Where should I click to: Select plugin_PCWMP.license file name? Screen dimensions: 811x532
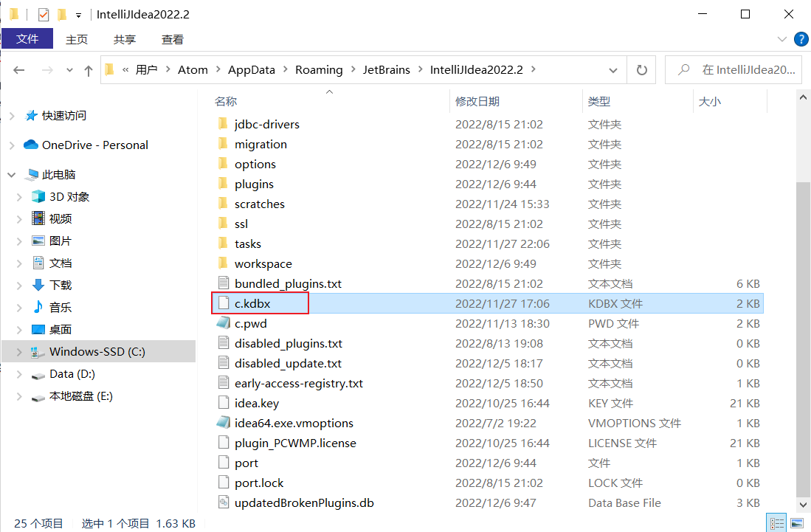tap(295, 443)
